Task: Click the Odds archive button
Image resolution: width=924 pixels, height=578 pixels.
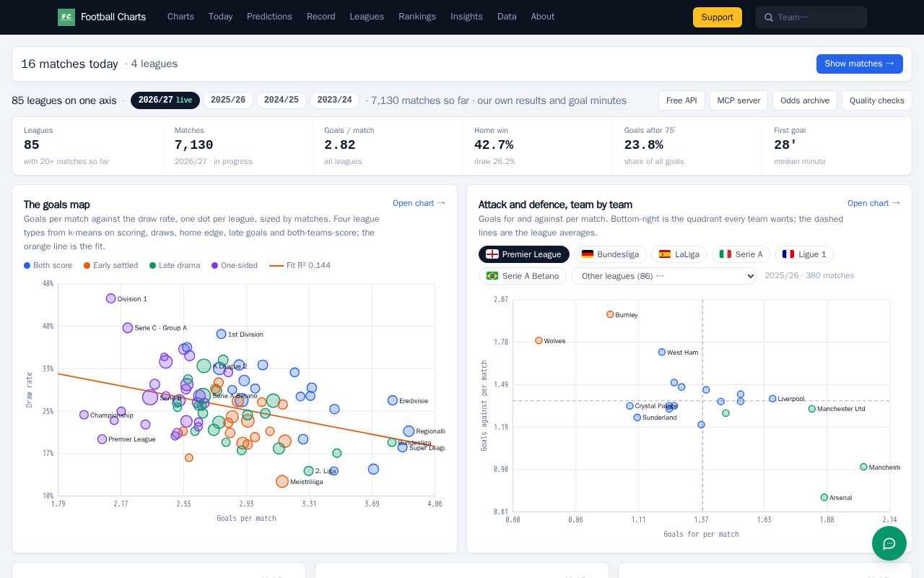Action: (805, 100)
